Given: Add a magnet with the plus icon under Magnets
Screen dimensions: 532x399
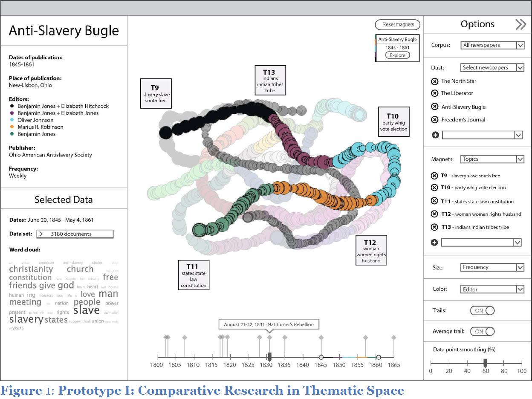Looking at the screenshot, I should tap(434, 243).
